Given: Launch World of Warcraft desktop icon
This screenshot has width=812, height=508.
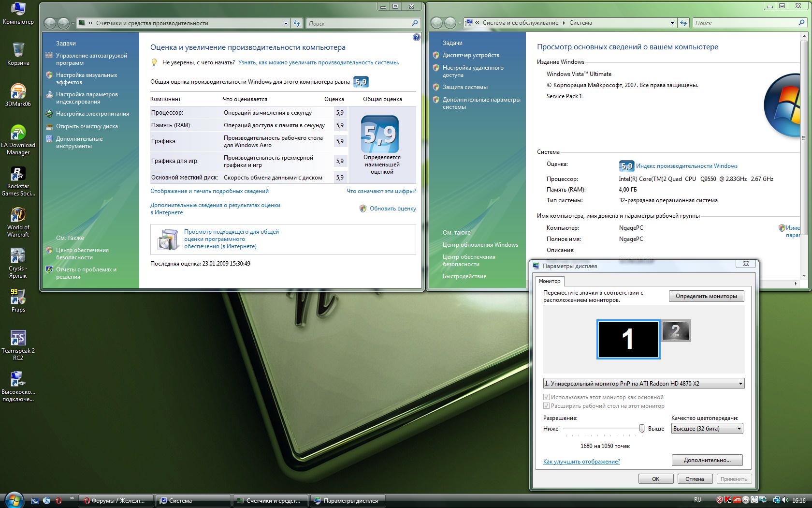Looking at the screenshot, I should point(18,222).
